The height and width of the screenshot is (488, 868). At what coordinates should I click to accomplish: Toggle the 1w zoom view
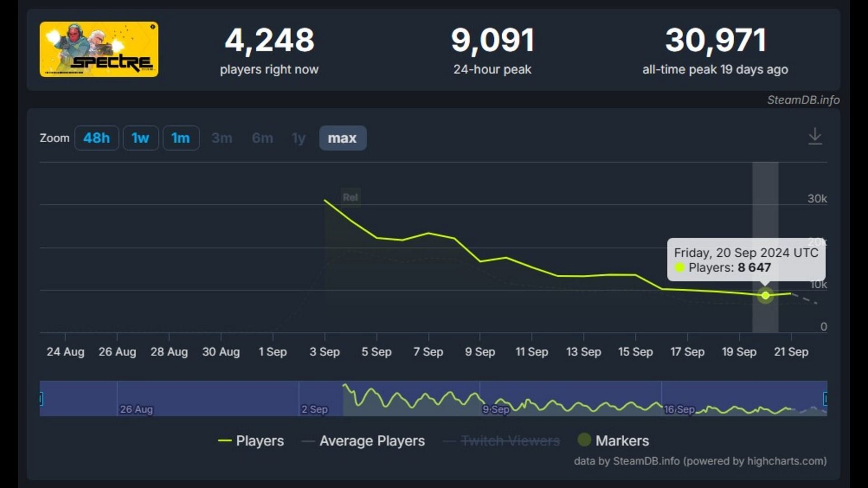tap(140, 138)
